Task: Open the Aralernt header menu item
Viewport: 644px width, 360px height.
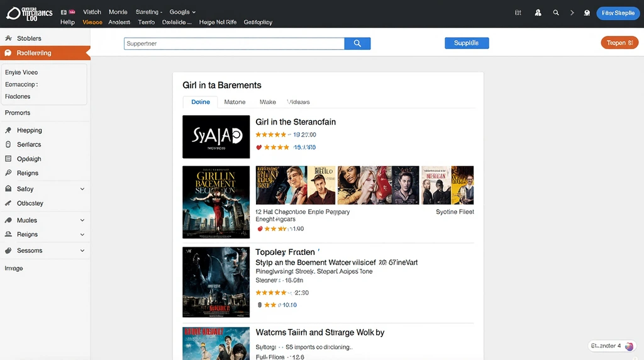Action: pos(119,22)
